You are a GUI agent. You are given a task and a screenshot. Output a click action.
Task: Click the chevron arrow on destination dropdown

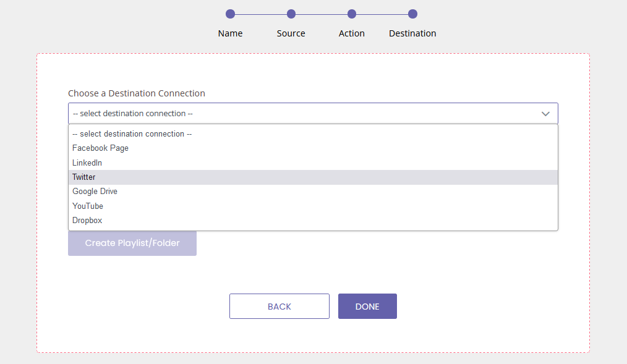[545, 114]
